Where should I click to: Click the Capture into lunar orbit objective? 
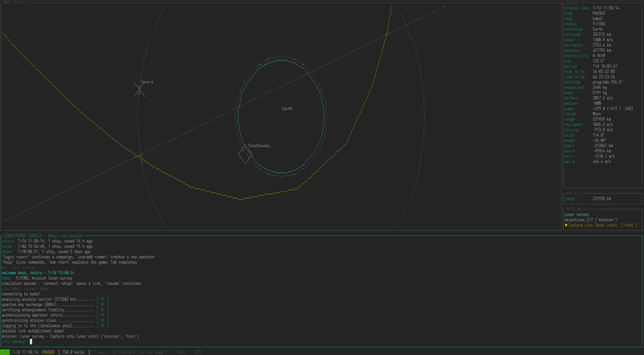592,225
